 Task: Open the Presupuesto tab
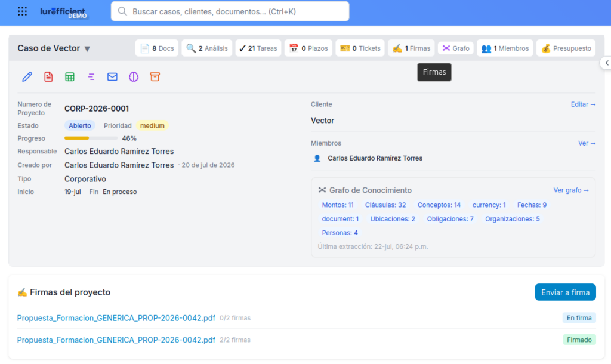click(566, 48)
